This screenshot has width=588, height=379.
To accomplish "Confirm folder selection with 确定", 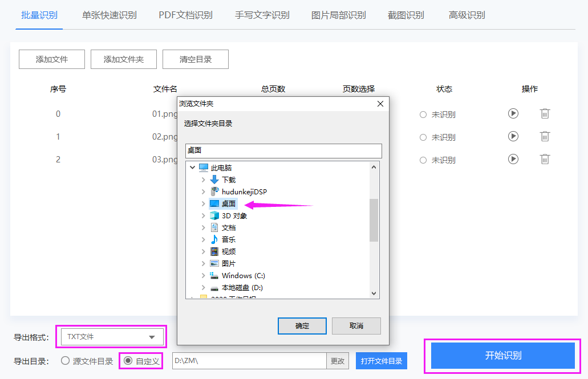I will pyautogui.click(x=302, y=326).
